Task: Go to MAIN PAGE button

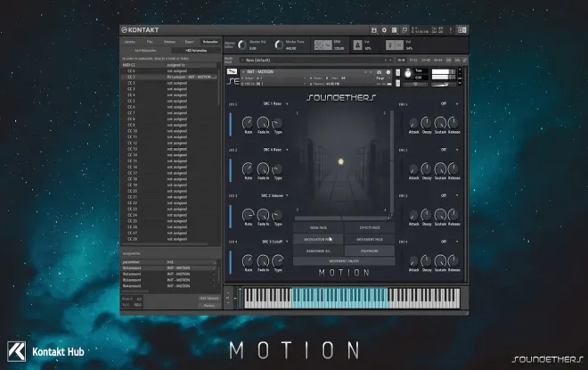Action: [318, 227]
